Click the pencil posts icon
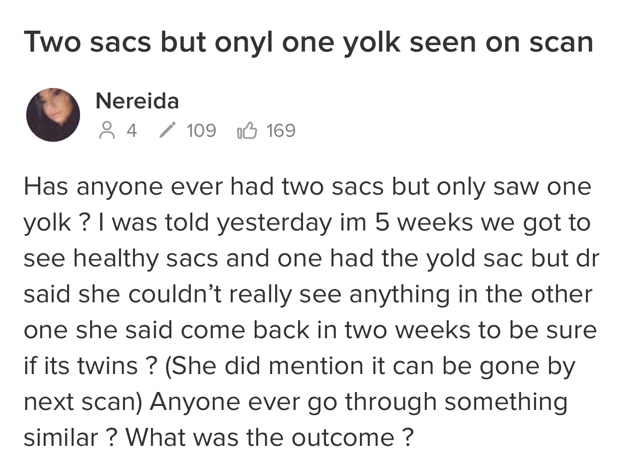 coord(167,130)
